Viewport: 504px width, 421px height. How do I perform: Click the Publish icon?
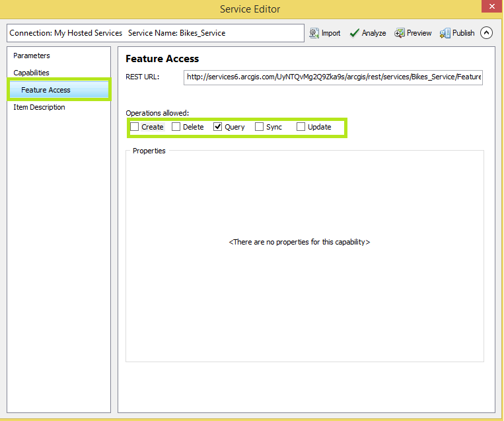(445, 33)
